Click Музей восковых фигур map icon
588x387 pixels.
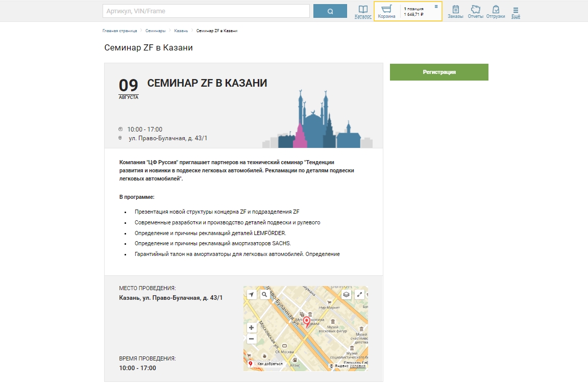(333, 321)
